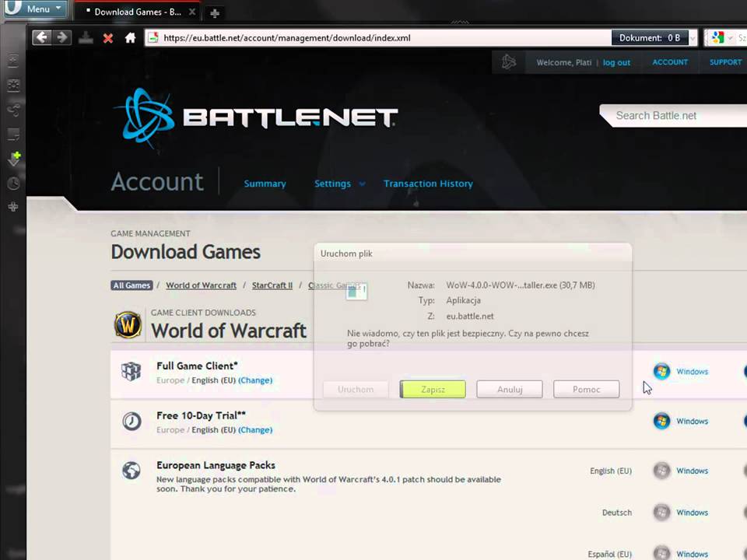
Task: Download English (EU) language pack for Windows
Action: point(680,471)
